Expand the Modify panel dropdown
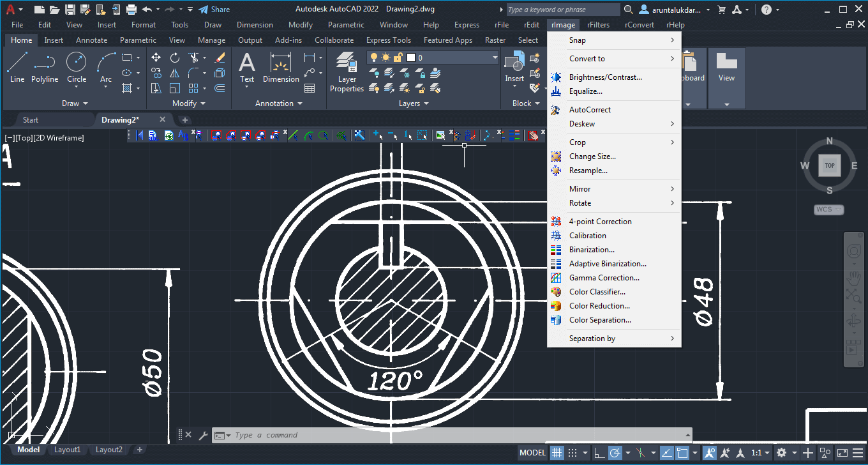Image resolution: width=868 pixels, height=465 pixels. point(189,103)
